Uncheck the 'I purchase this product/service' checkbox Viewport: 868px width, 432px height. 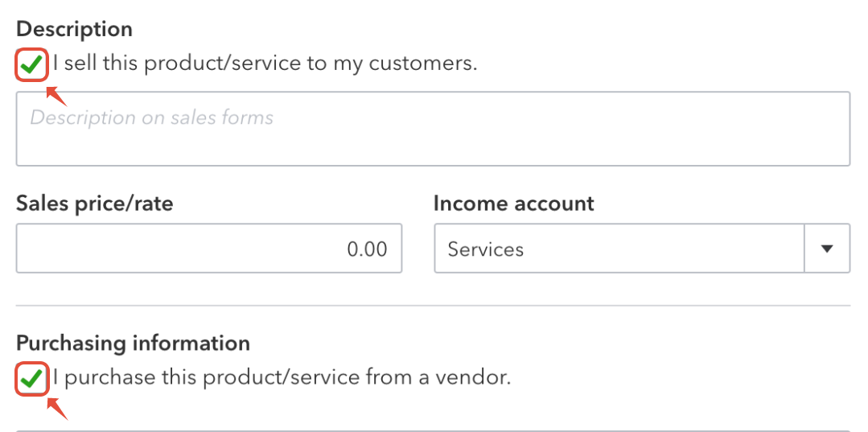32,378
